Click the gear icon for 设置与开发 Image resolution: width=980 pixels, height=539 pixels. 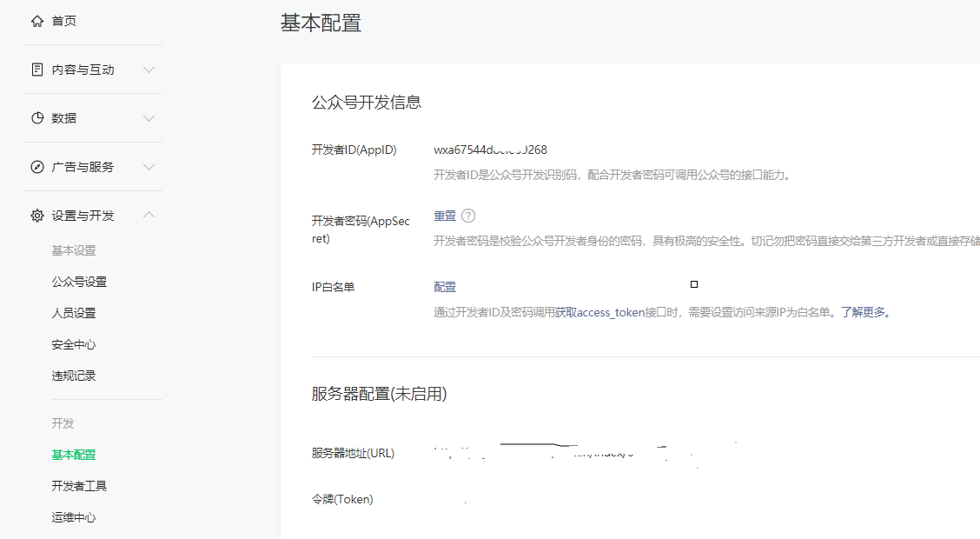click(x=37, y=216)
